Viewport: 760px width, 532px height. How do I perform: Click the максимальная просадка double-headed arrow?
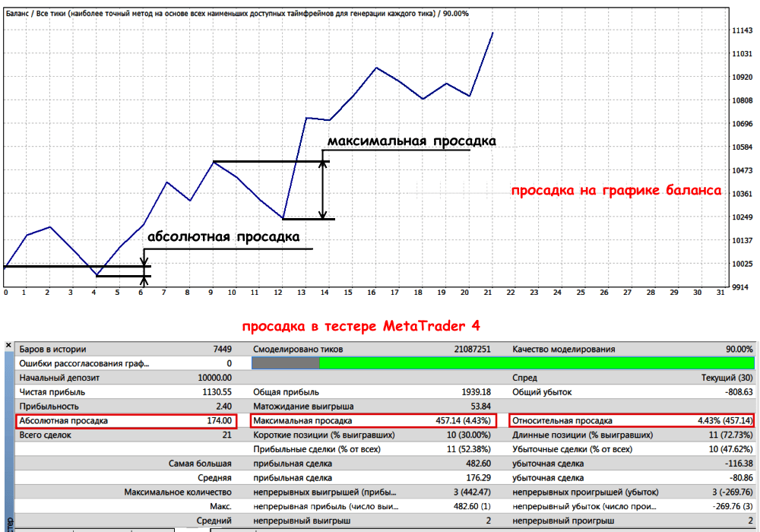(x=324, y=190)
